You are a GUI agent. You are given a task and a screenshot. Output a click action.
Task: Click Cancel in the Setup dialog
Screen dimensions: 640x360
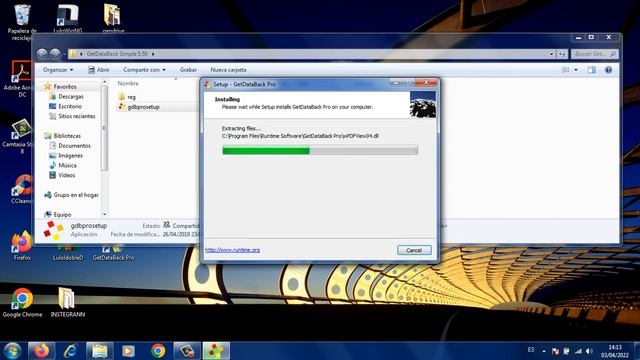click(x=414, y=250)
